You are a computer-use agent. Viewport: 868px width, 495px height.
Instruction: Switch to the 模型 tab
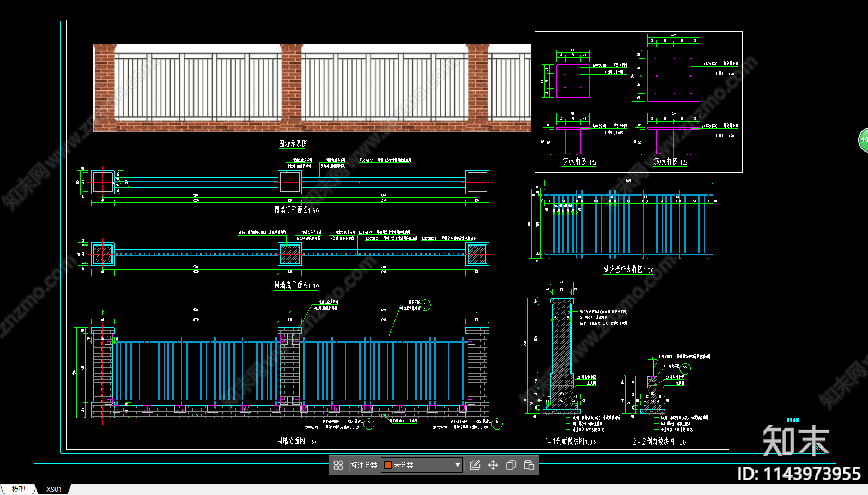[18, 489]
